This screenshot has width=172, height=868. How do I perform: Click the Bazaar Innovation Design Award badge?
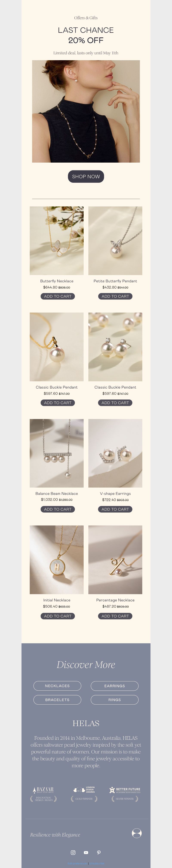44,794
